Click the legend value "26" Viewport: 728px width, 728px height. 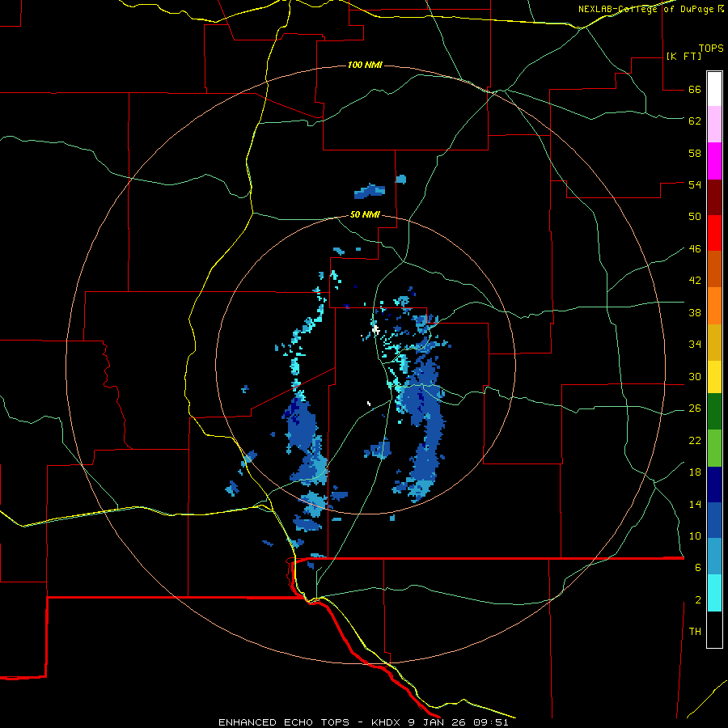695,408
